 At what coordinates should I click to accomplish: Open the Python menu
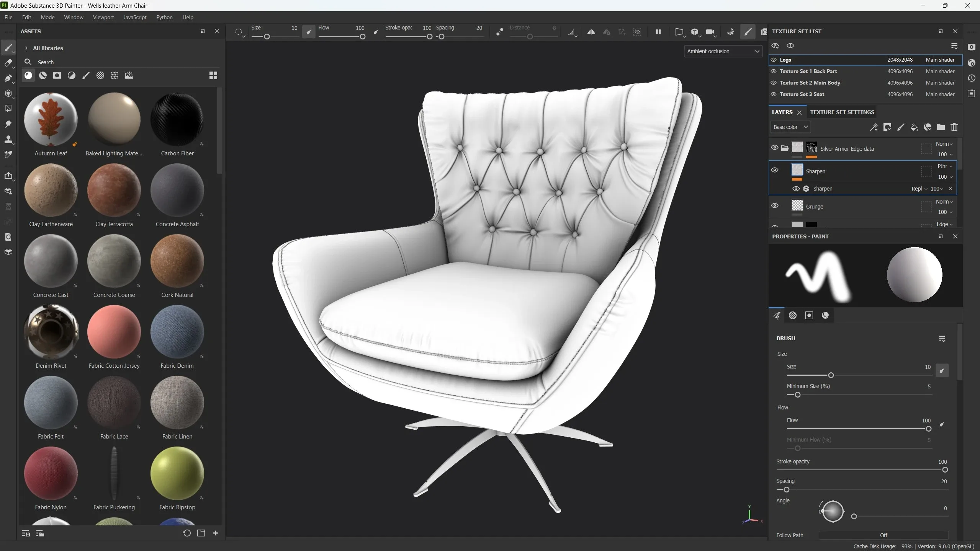[x=164, y=17]
